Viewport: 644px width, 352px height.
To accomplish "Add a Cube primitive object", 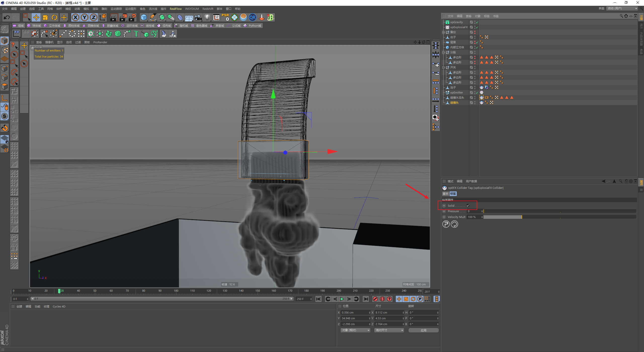I will tap(144, 17).
